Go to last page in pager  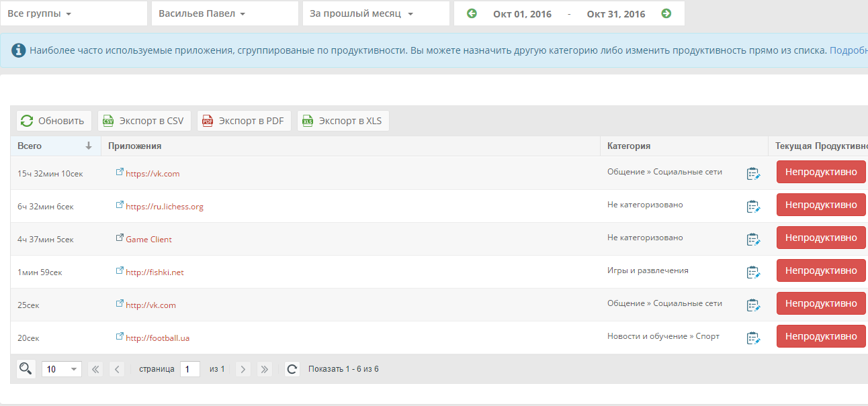(x=265, y=369)
